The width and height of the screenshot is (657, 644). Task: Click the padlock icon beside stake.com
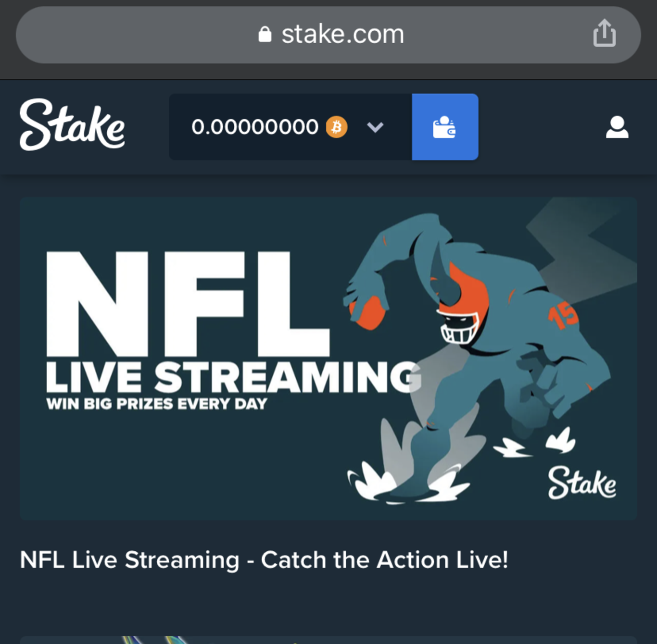tap(265, 34)
